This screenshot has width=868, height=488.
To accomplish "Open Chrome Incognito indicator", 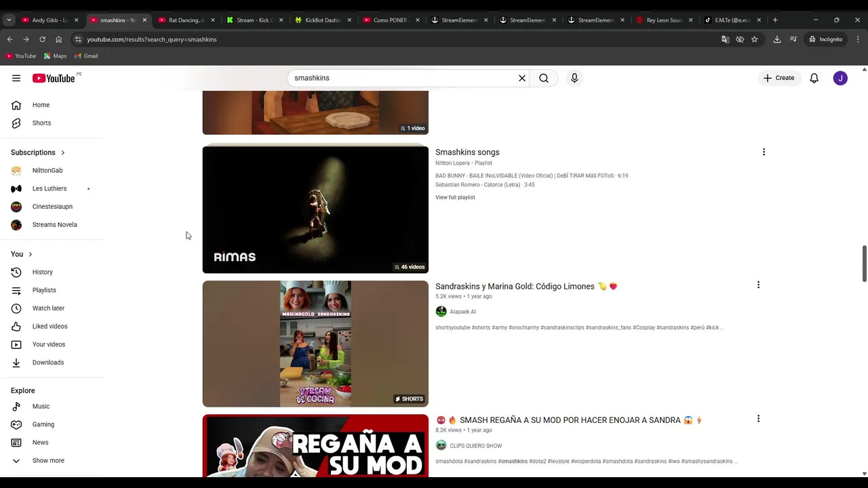I will point(825,39).
